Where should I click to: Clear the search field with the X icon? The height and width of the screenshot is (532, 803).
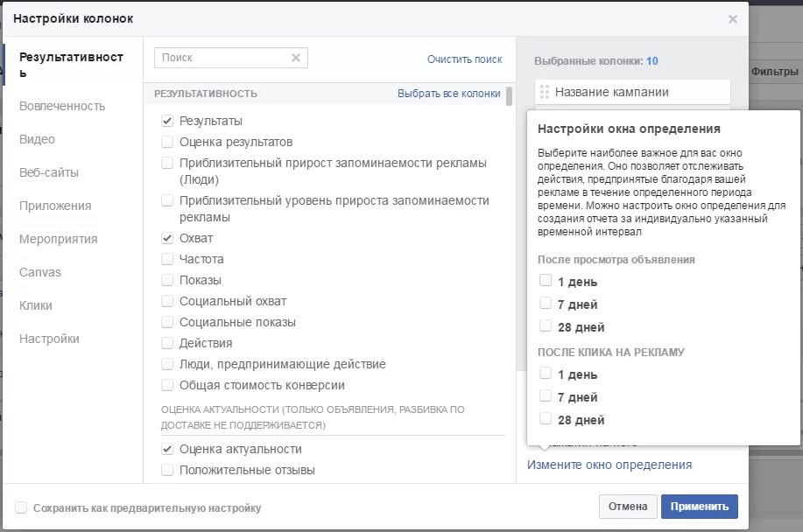[296, 58]
